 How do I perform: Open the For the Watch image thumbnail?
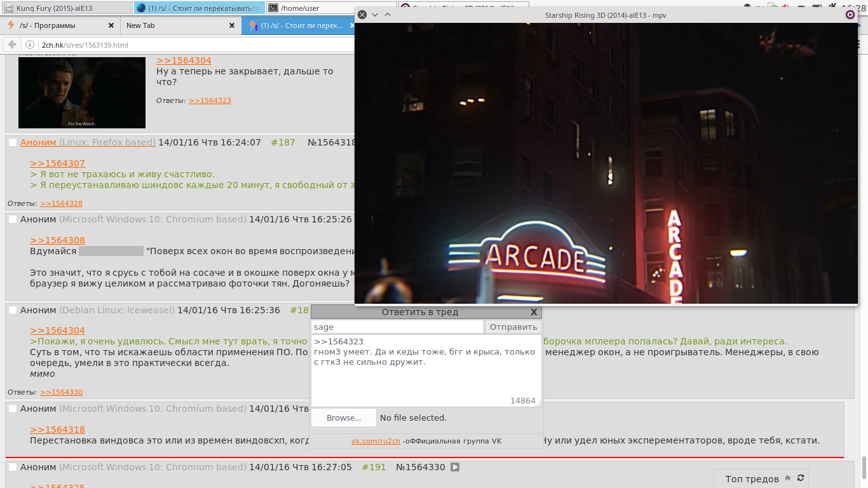point(82,93)
